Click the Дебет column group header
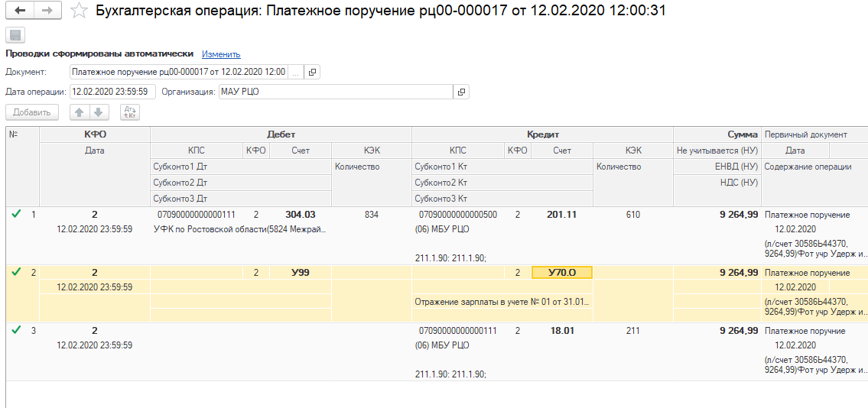 281,134
